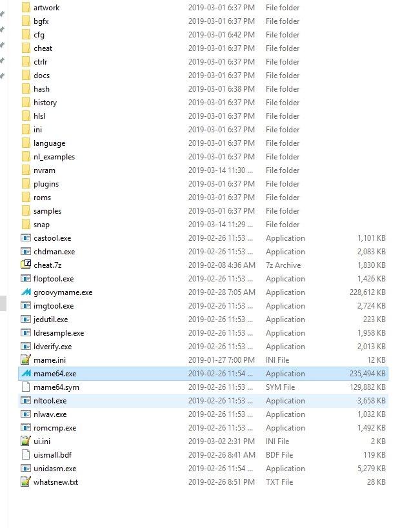The image size is (420, 528).
Task: Click the ctrlr folder icon
Action: tap(26, 61)
